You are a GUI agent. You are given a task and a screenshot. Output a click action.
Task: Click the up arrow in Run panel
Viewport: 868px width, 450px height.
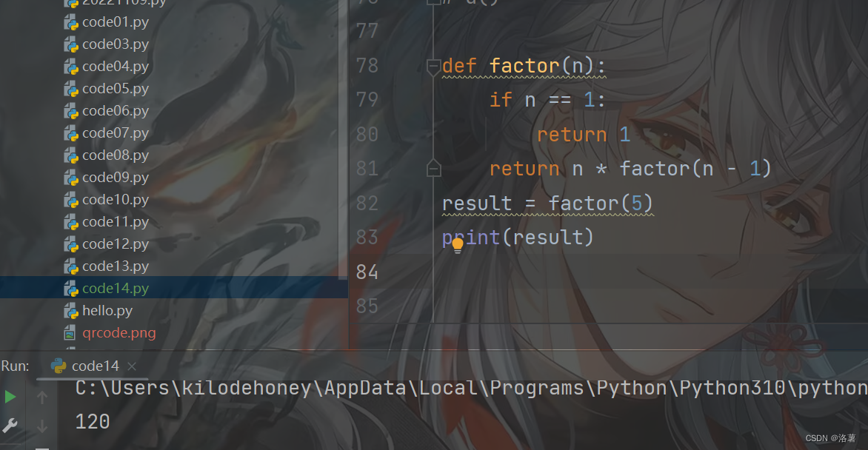(x=42, y=397)
